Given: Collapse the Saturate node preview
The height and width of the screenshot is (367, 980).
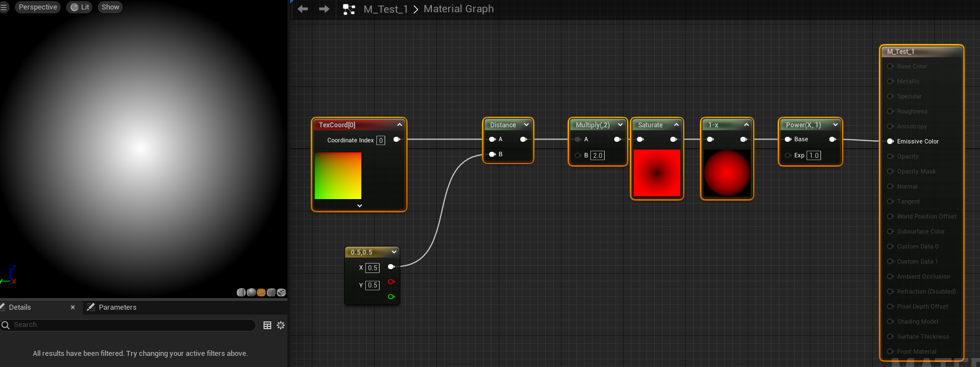Looking at the screenshot, I should [x=676, y=125].
